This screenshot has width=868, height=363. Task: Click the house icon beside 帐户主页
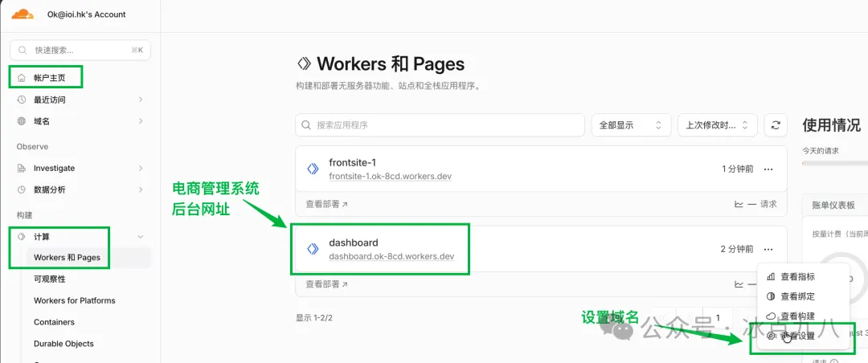pyautogui.click(x=22, y=78)
